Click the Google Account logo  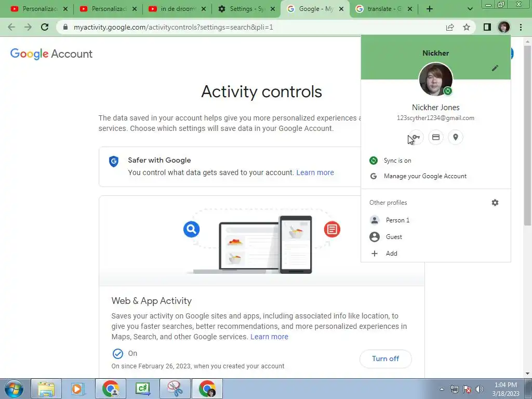point(51,54)
